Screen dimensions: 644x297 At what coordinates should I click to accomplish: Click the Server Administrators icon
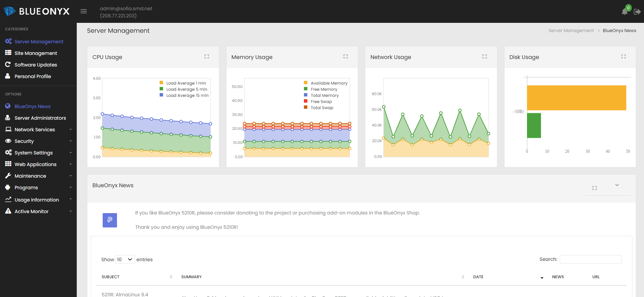[8, 118]
